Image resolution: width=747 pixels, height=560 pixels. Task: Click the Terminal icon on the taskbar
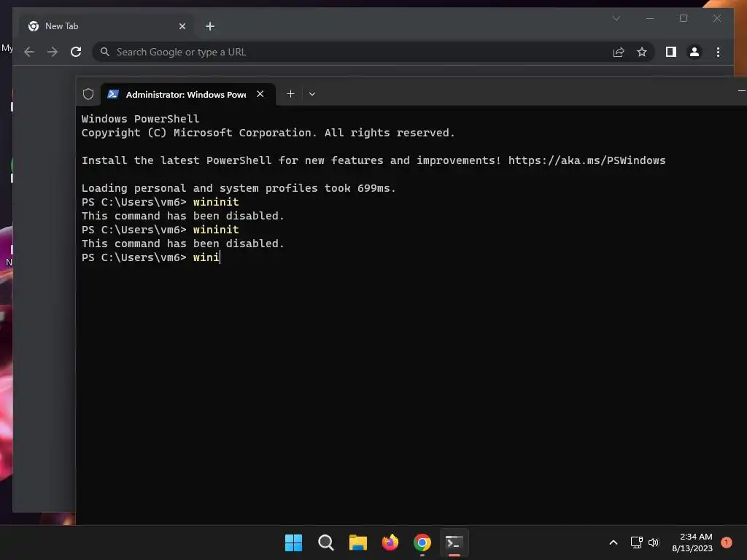pyautogui.click(x=454, y=542)
